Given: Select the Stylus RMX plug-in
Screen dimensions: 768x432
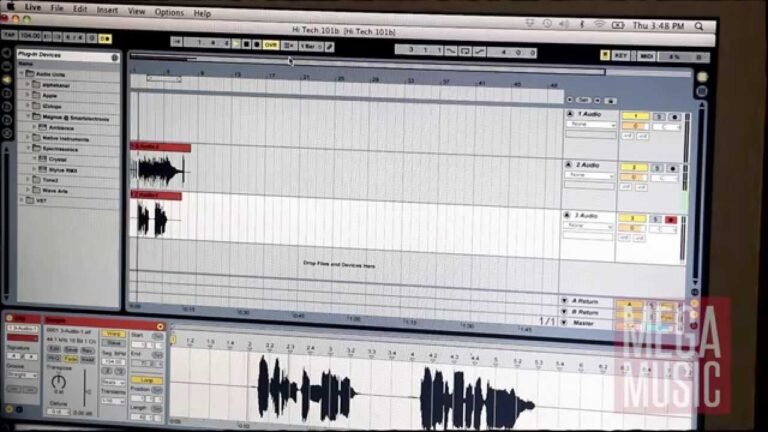Looking at the screenshot, I should [63, 170].
